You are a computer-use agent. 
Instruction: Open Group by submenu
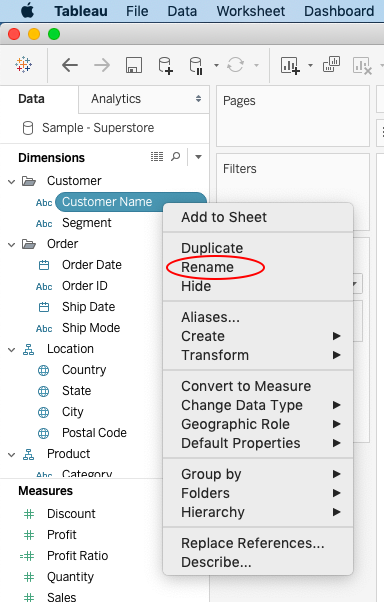pos(257,474)
